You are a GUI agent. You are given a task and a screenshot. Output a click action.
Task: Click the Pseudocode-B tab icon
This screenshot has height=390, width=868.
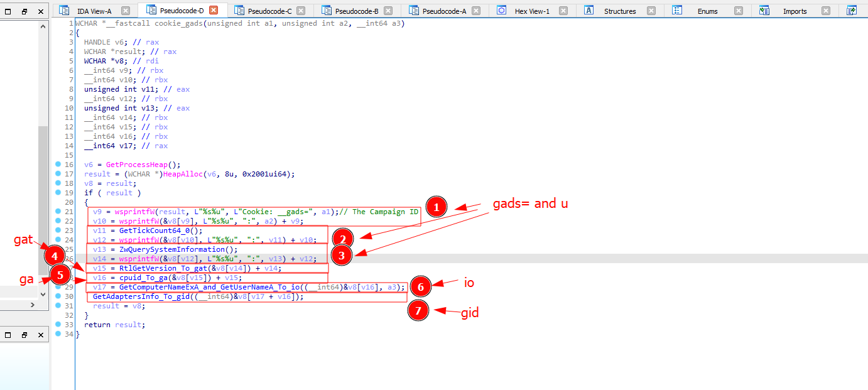(x=327, y=11)
